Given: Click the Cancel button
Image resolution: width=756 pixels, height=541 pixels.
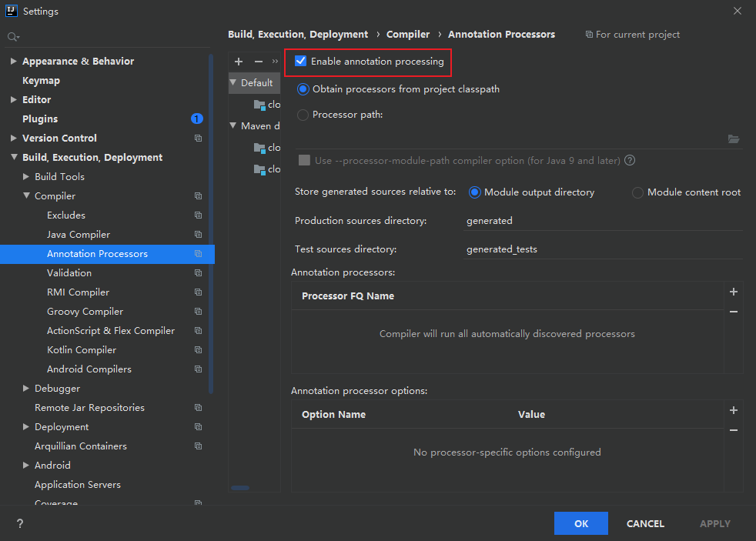Looking at the screenshot, I should coord(645,523).
